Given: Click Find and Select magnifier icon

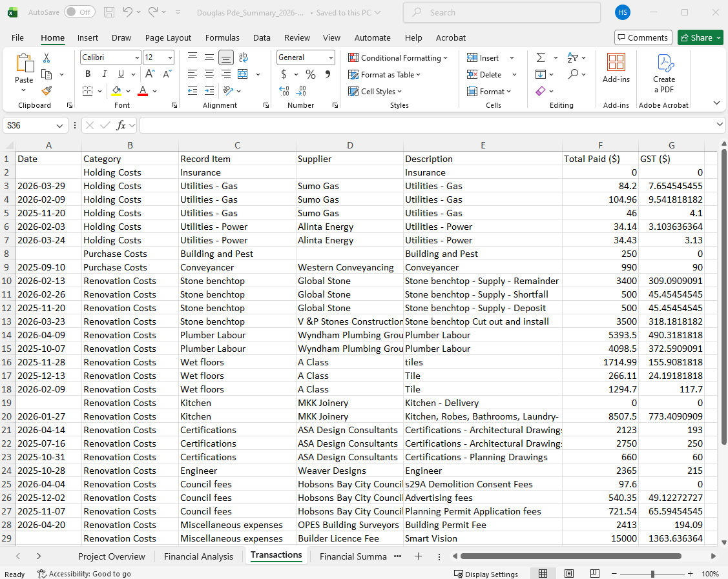Looking at the screenshot, I should point(574,74).
